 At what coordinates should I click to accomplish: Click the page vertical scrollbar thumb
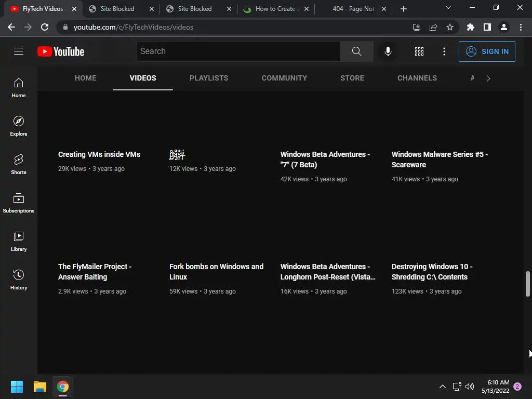(528, 284)
